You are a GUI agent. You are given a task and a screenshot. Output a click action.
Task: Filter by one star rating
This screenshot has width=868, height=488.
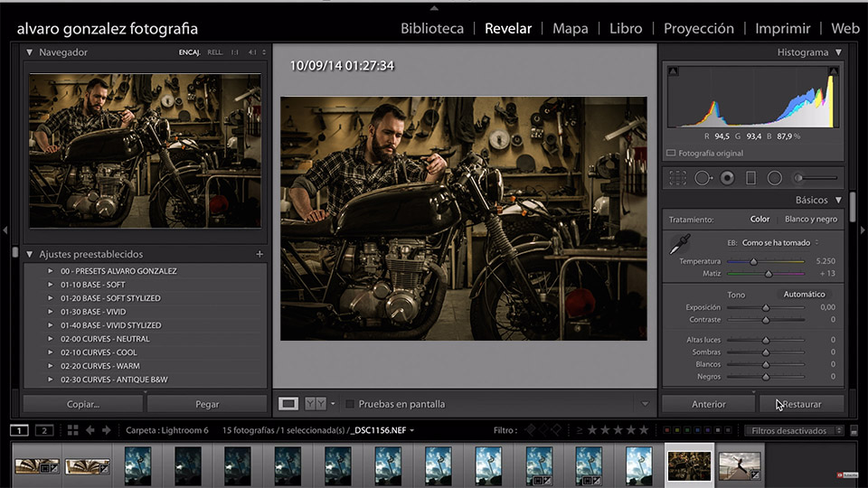point(592,430)
